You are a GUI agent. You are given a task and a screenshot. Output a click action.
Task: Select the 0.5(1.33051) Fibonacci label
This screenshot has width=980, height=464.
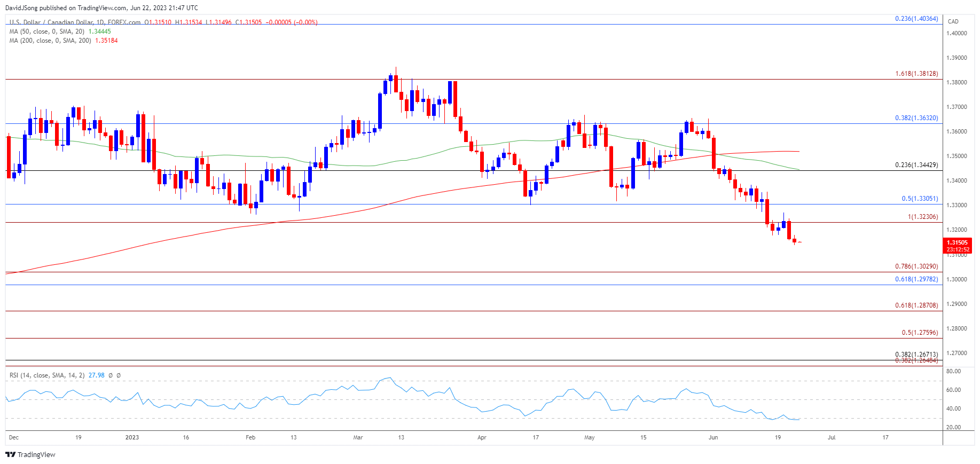920,199
